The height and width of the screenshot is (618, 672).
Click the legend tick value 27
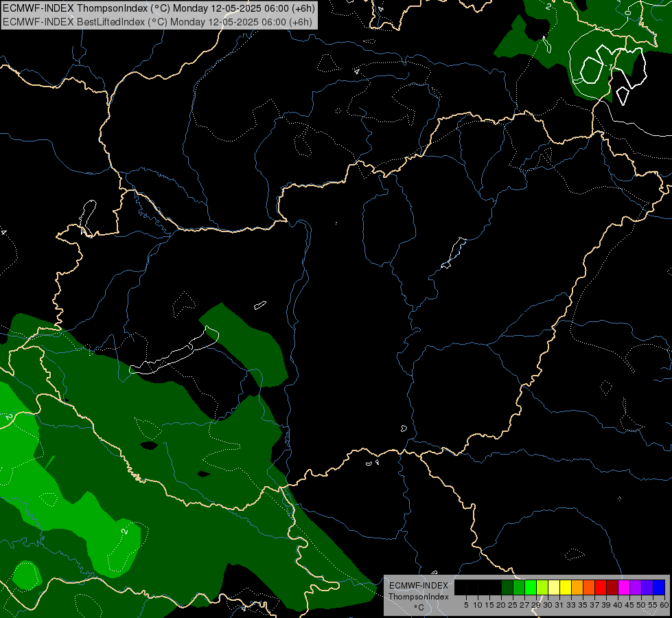[x=524, y=605]
